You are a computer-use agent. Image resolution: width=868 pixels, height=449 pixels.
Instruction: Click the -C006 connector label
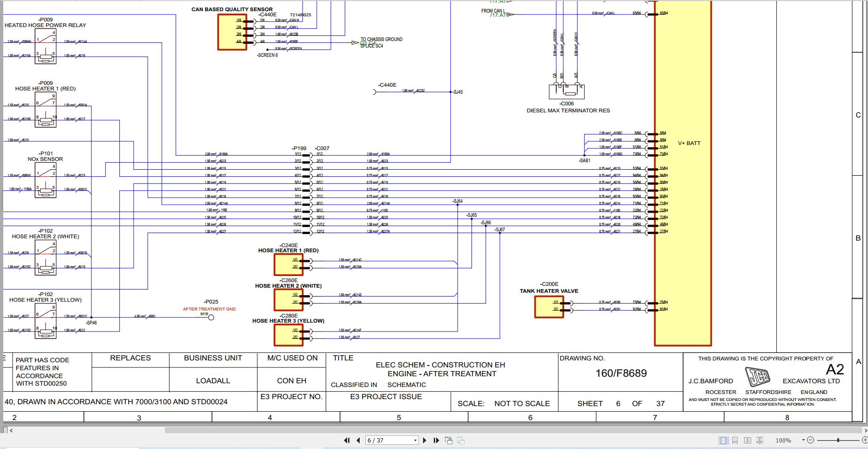pos(567,104)
